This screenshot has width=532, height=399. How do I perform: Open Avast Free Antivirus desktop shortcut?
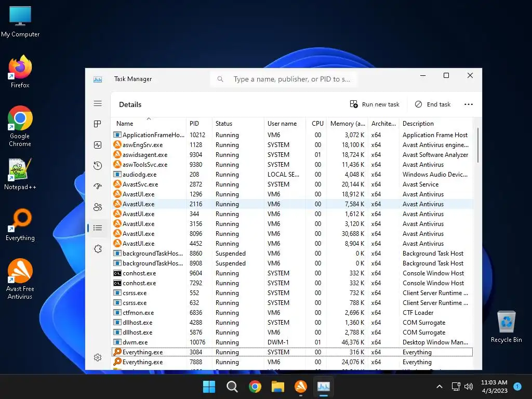(20, 279)
